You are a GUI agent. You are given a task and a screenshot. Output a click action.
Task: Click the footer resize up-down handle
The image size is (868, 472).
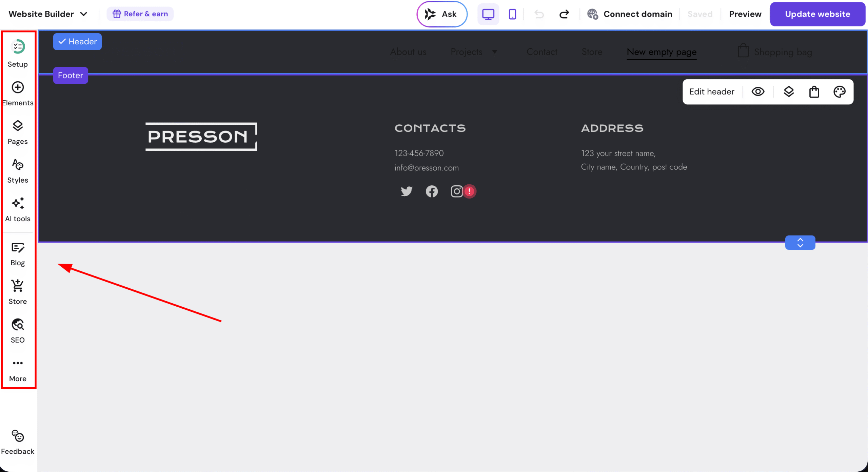point(800,243)
